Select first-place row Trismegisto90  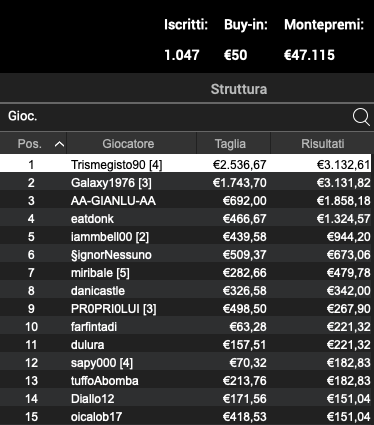point(185,165)
